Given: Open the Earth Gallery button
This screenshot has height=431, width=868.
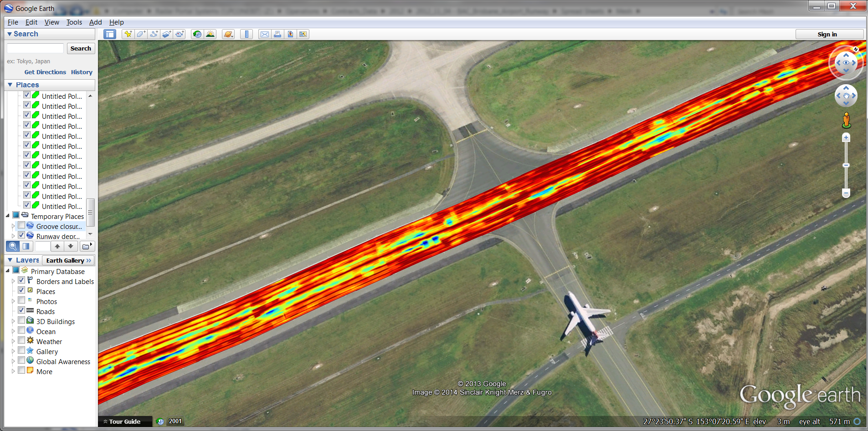Looking at the screenshot, I should [68, 260].
